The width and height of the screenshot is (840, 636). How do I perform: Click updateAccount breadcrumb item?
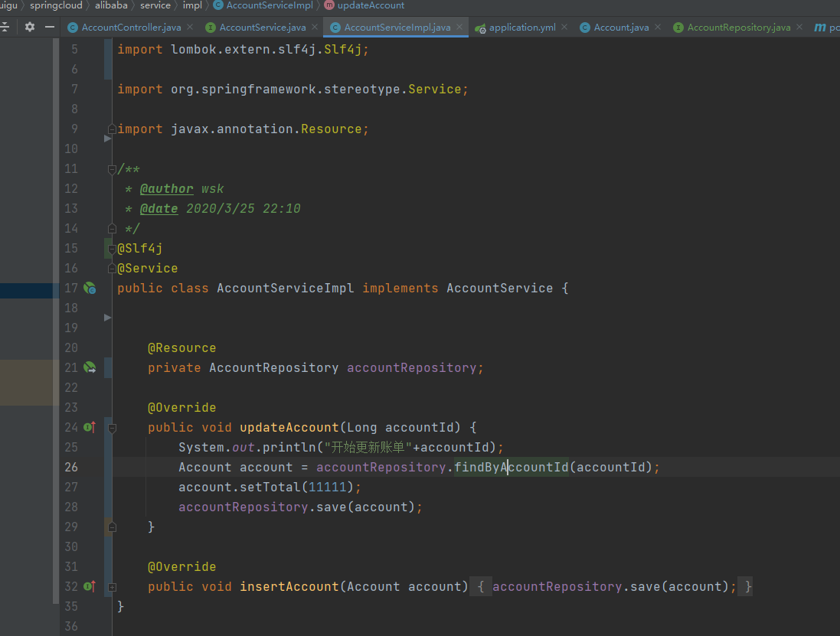coord(364,5)
